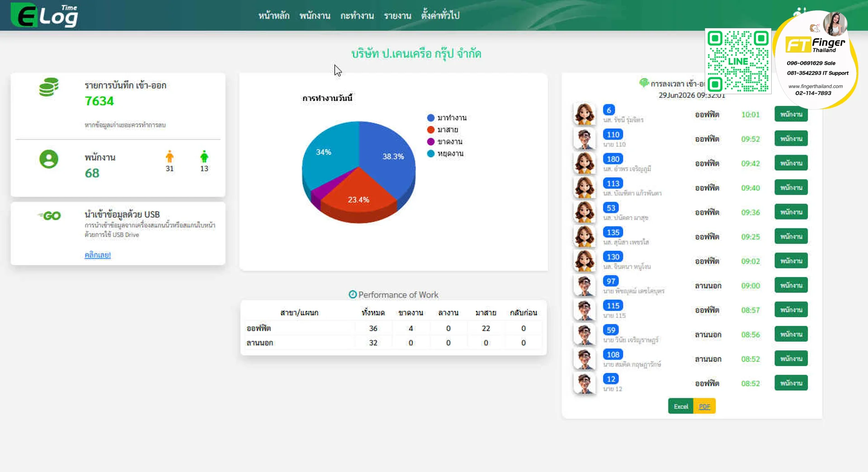Click the orange person icon showing 31
The image size is (868, 472).
click(170, 157)
